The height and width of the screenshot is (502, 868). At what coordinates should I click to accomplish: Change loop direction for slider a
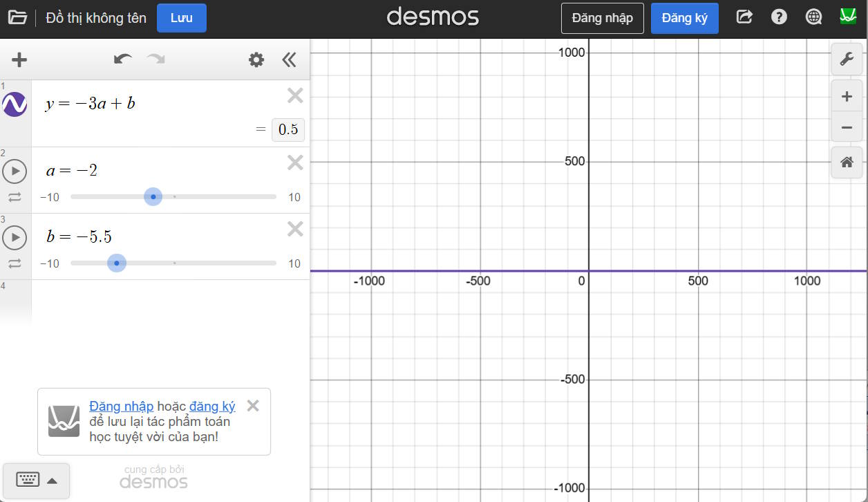click(x=15, y=197)
